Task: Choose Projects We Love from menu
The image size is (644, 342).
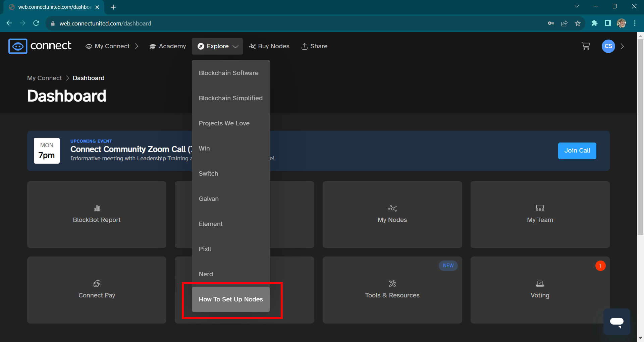Action: 231,123
